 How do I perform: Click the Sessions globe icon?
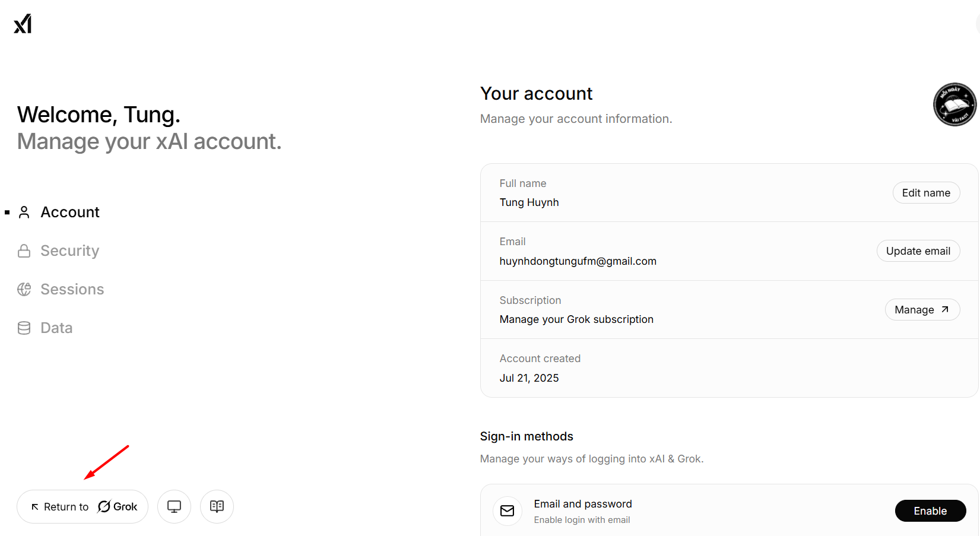pyautogui.click(x=24, y=289)
